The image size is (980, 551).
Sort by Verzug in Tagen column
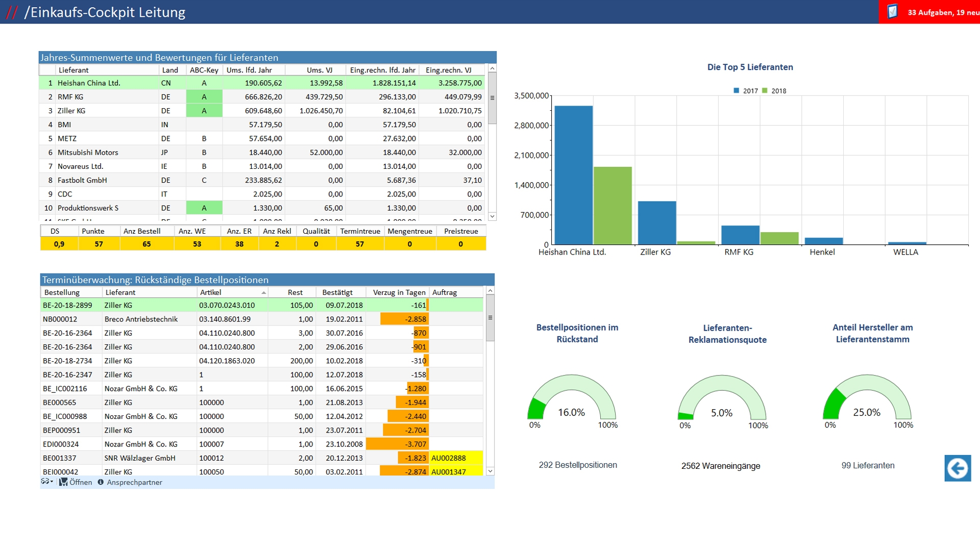[398, 292]
